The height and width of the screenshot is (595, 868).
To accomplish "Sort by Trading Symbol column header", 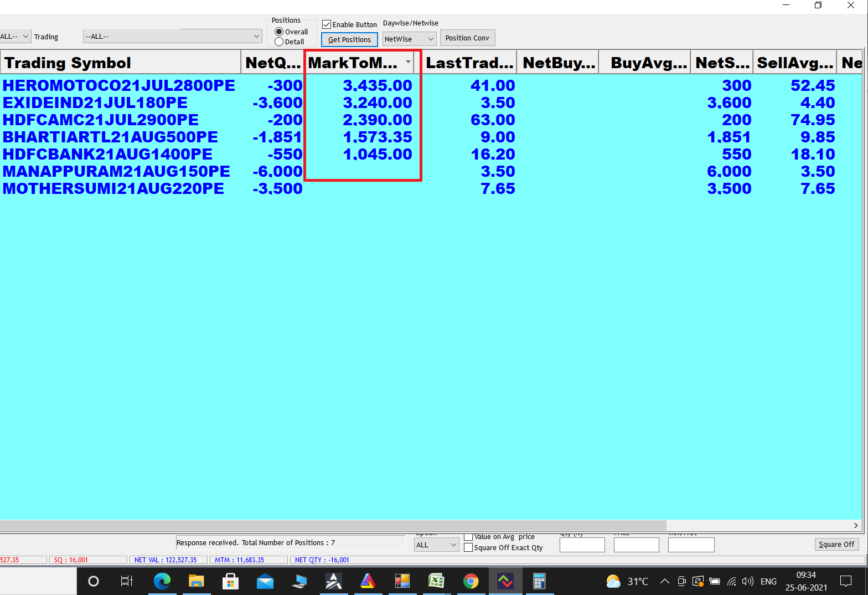I will pyautogui.click(x=121, y=63).
